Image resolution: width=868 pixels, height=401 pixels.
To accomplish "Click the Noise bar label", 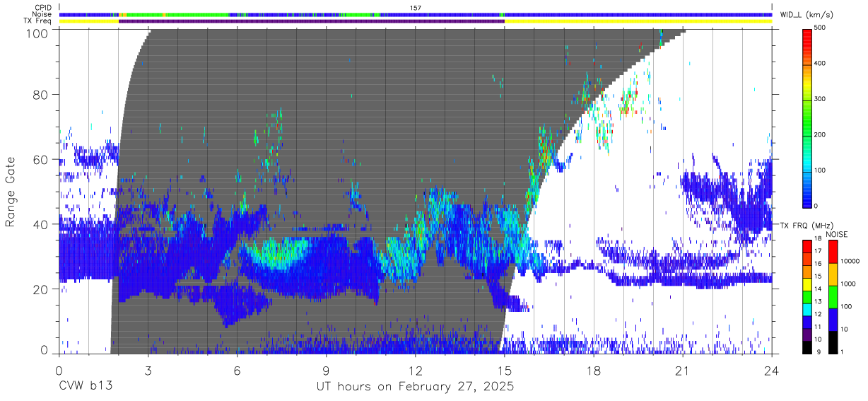I will (42, 14).
